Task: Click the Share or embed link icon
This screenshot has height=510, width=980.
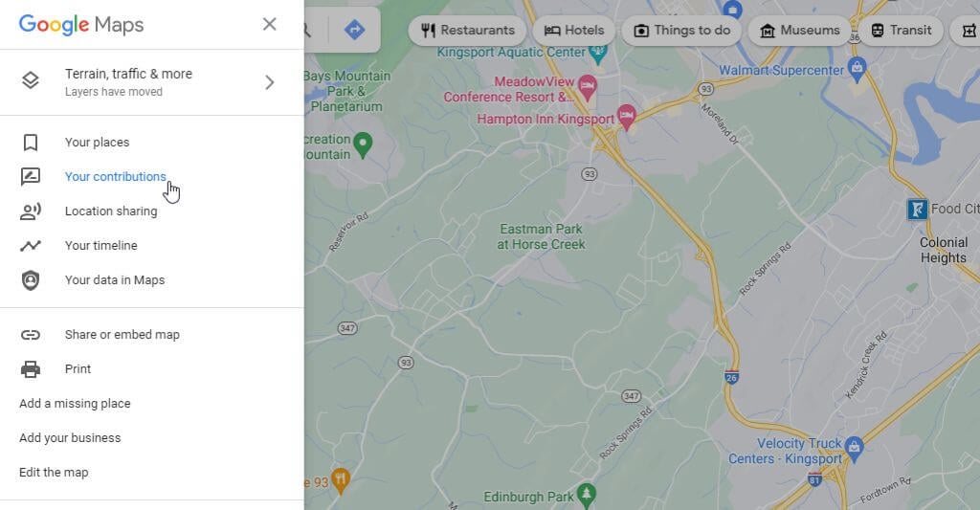Action: tap(30, 335)
